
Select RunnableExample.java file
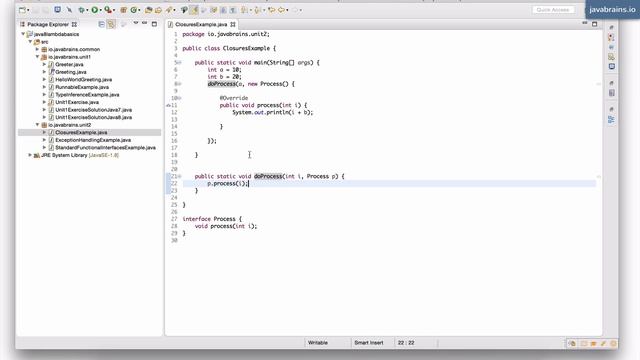coord(82,87)
